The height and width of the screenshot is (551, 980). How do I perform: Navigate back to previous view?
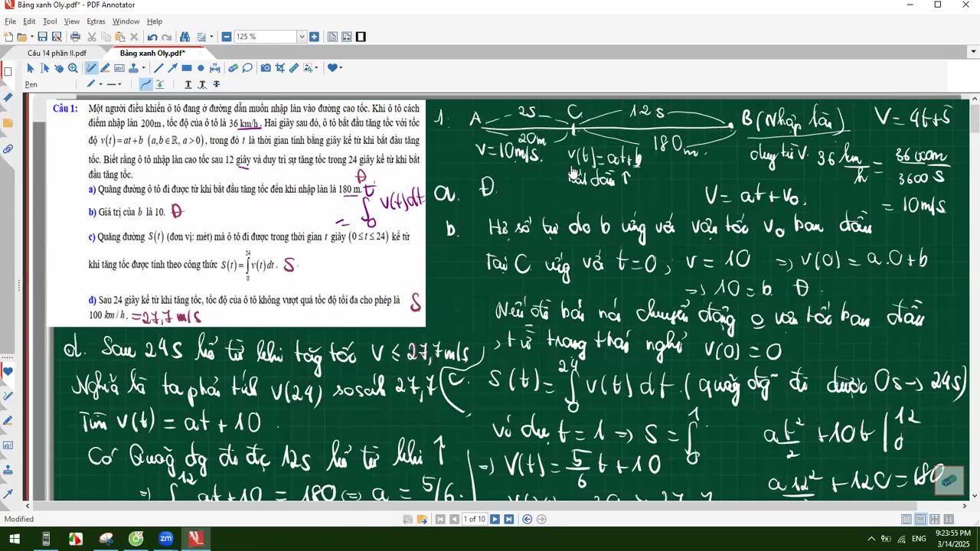[527, 519]
